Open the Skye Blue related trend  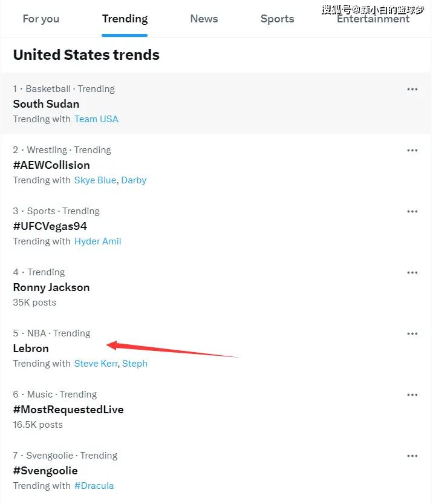tap(96, 180)
